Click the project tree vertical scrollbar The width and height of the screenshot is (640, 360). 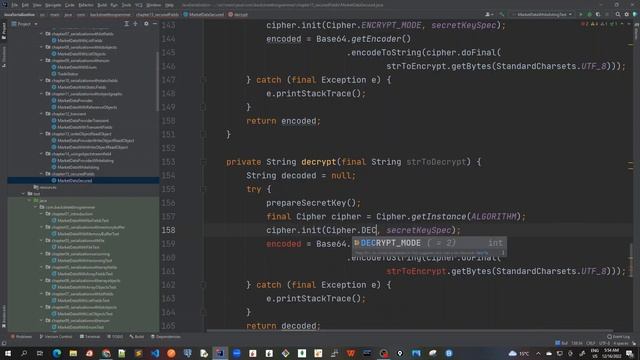coord(158,82)
